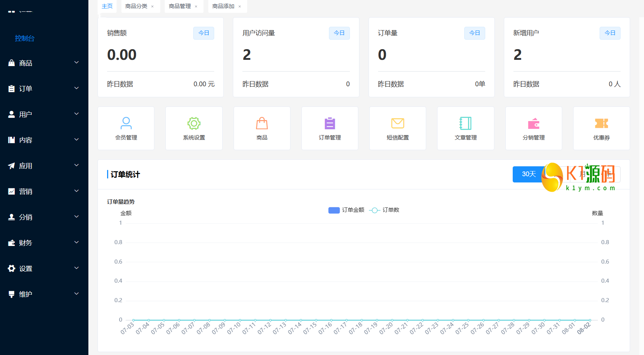
Task: Expand the 用户 menu chevron
Action: pyautogui.click(x=77, y=114)
